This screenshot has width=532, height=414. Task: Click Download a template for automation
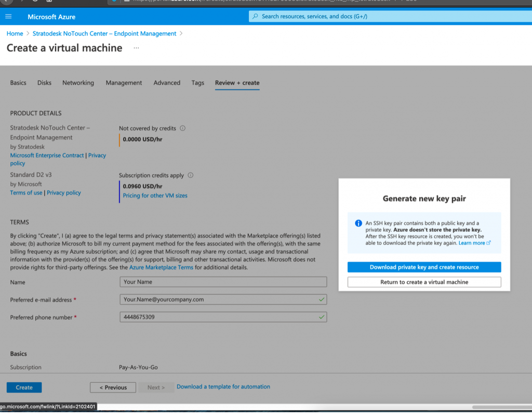(223, 386)
